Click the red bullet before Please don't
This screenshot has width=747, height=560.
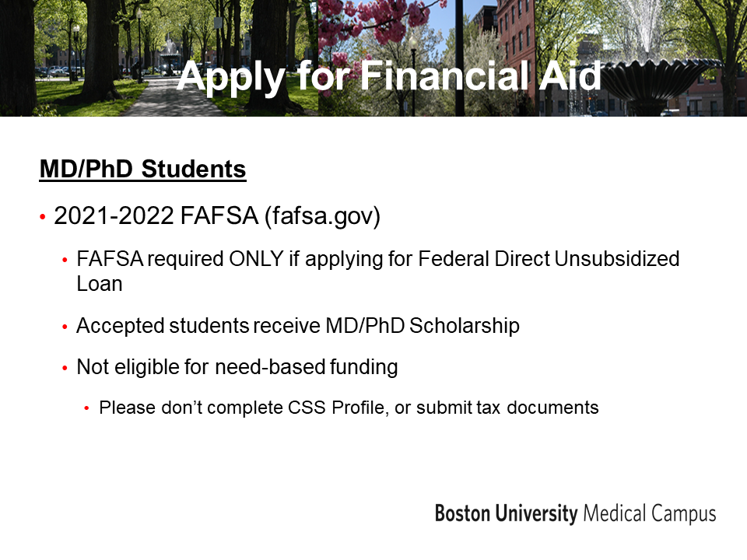click(86, 408)
